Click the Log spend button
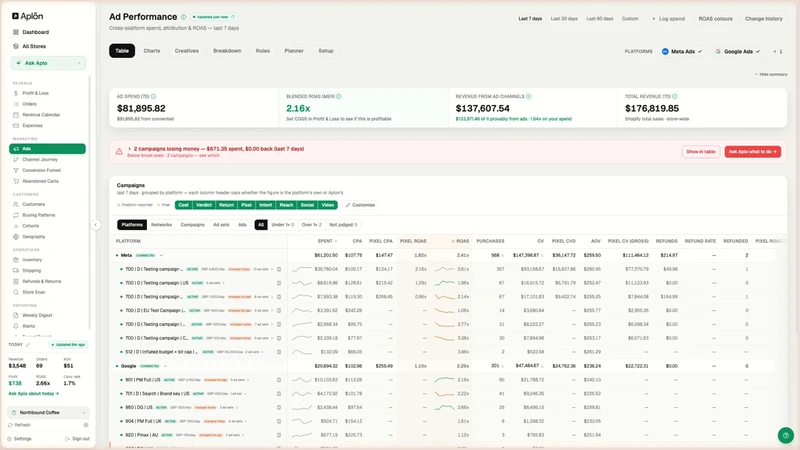This screenshot has height=450, width=800. pos(668,19)
